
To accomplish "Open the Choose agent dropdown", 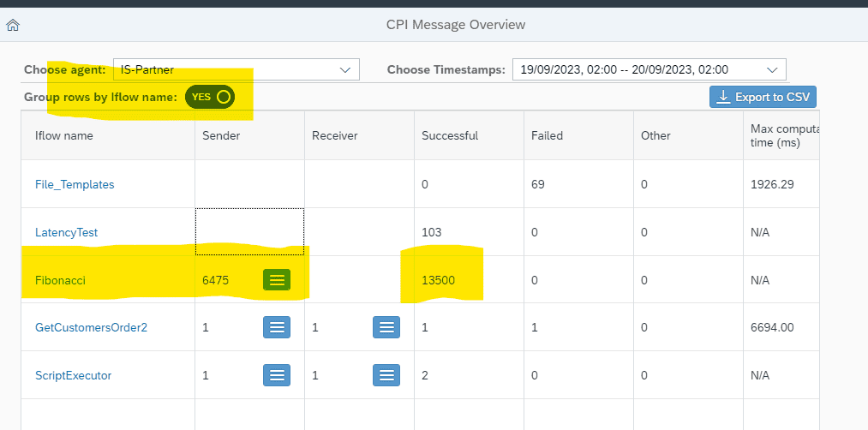I will tap(236, 69).
